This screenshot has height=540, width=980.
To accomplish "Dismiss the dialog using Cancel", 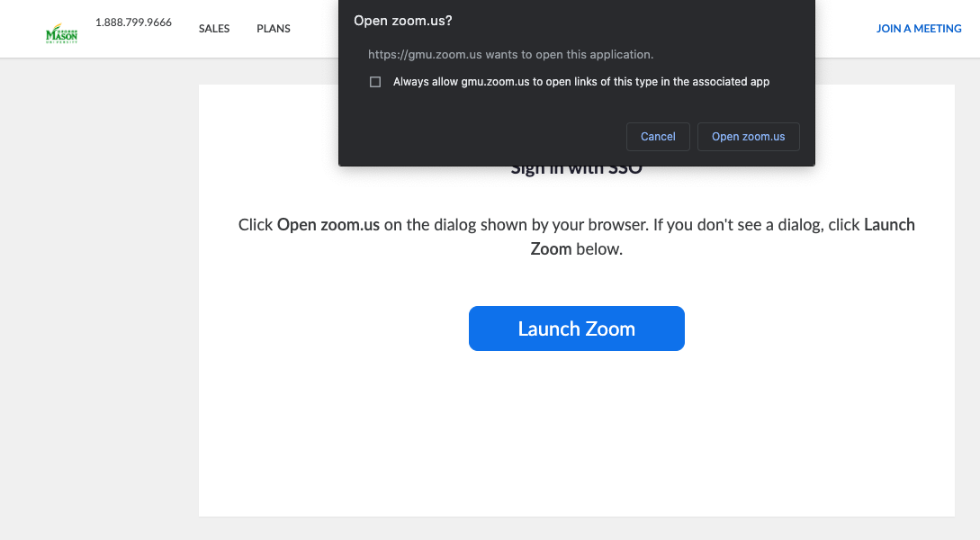I will tap(658, 136).
